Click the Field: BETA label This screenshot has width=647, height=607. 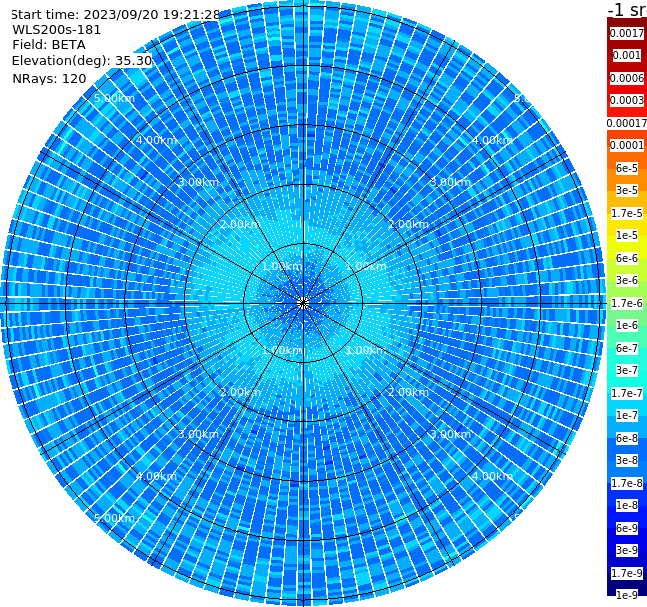(49, 45)
